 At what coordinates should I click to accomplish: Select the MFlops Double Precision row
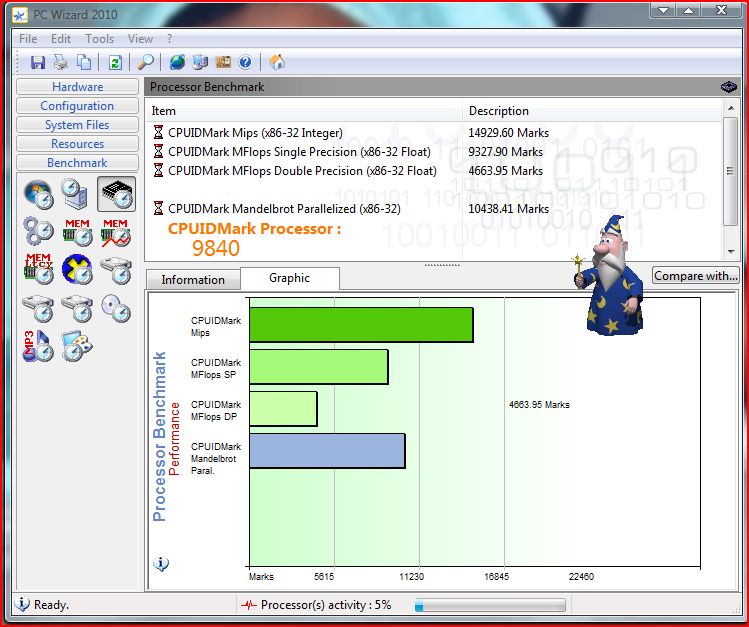point(434,170)
